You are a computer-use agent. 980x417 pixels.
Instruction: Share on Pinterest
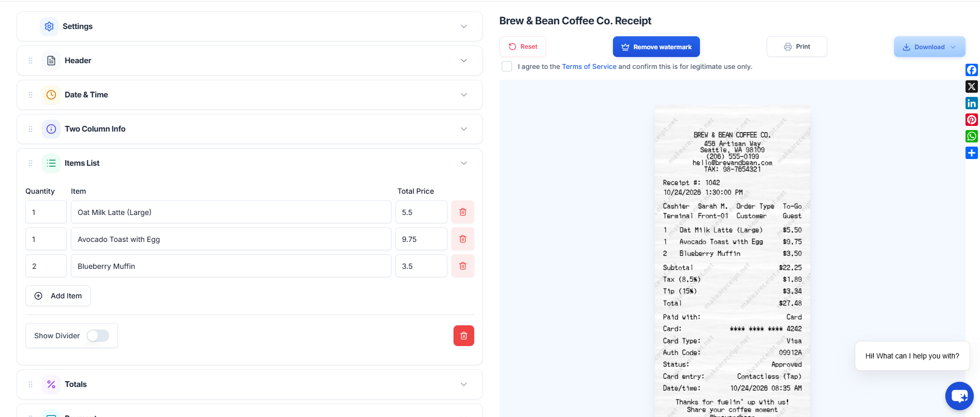(972, 120)
